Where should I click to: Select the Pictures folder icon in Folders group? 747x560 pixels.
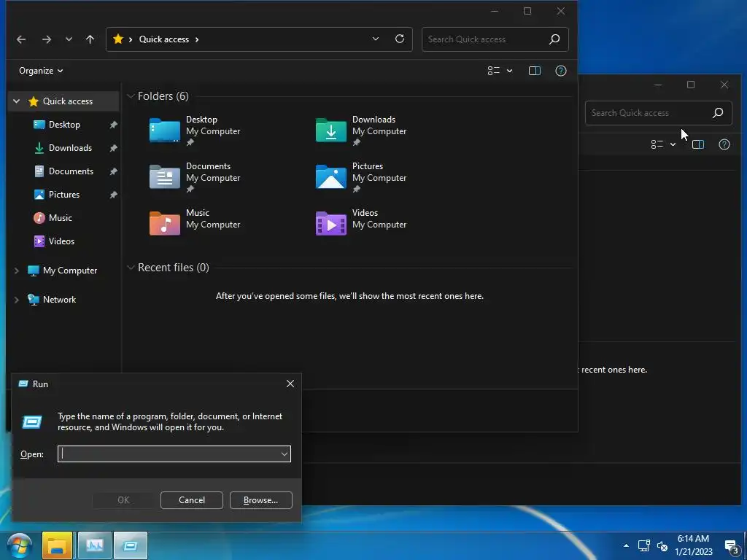(x=330, y=176)
